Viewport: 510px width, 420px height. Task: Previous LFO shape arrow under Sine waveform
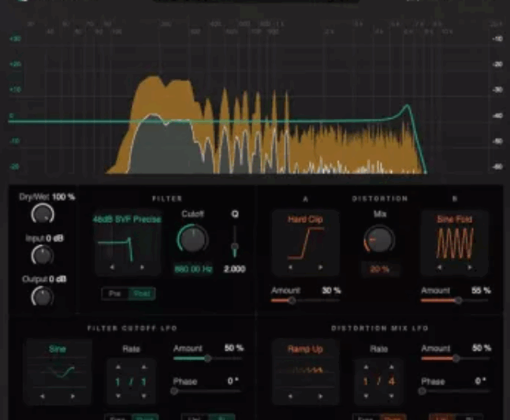point(43,396)
